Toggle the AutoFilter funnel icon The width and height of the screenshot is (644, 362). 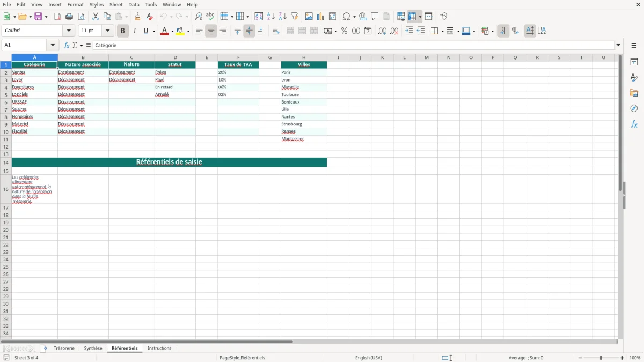click(295, 17)
